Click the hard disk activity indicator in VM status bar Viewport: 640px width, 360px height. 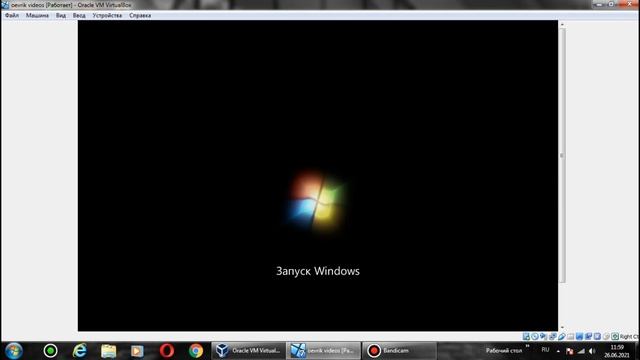click(526, 336)
